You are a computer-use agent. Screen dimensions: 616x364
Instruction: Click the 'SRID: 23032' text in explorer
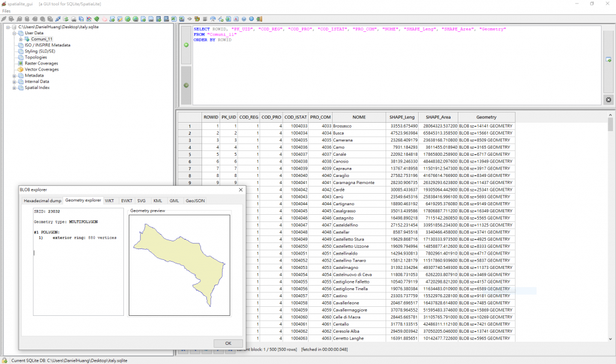click(x=47, y=212)
